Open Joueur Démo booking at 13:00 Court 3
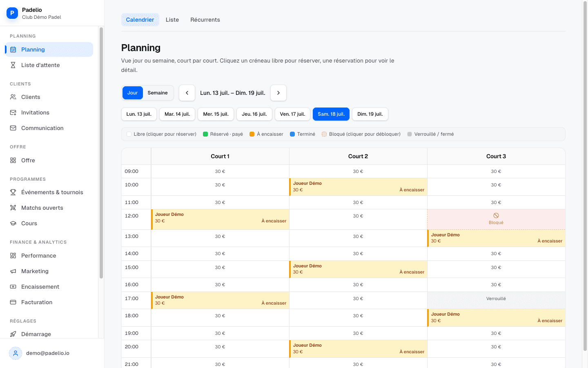 point(496,238)
